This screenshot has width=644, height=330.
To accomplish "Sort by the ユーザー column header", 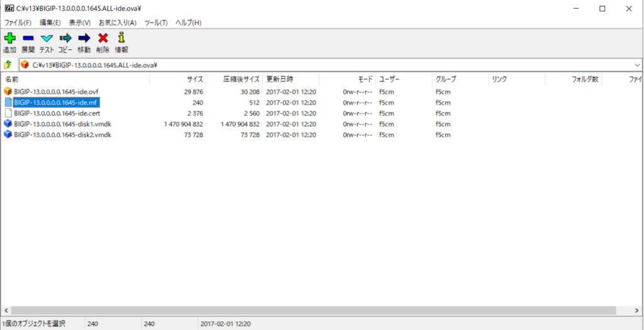I will tap(404, 79).
